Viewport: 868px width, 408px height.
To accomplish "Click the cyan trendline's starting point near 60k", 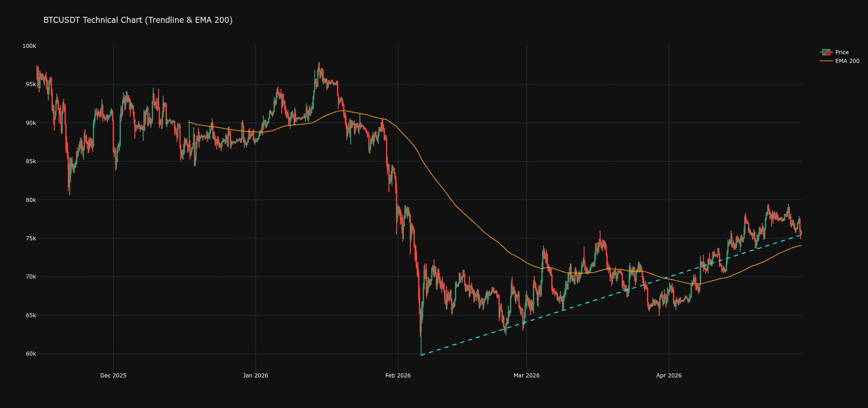I will (x=421, y=355).
